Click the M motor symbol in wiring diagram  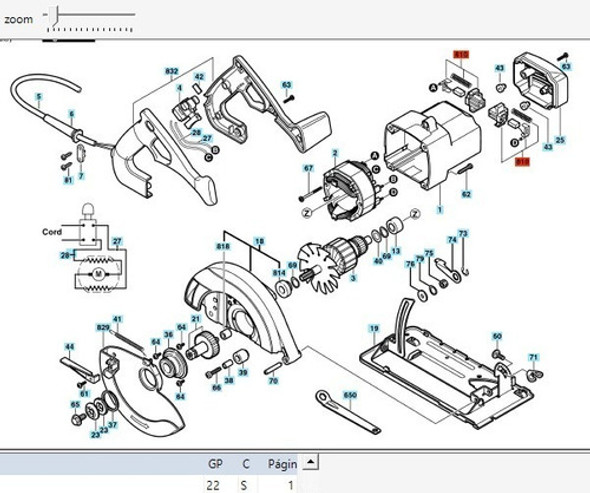pos(99,274)
